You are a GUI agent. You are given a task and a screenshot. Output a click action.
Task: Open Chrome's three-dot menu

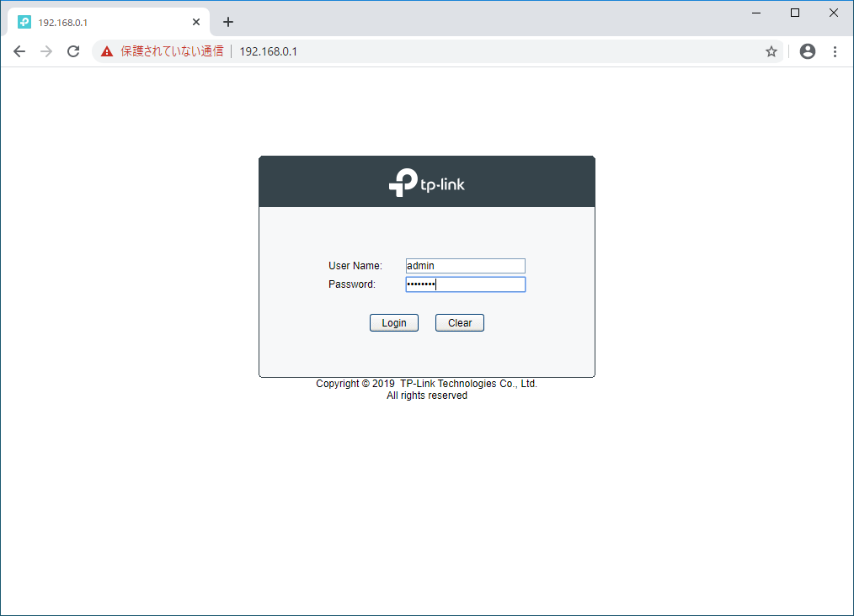[x=835, y=51]
